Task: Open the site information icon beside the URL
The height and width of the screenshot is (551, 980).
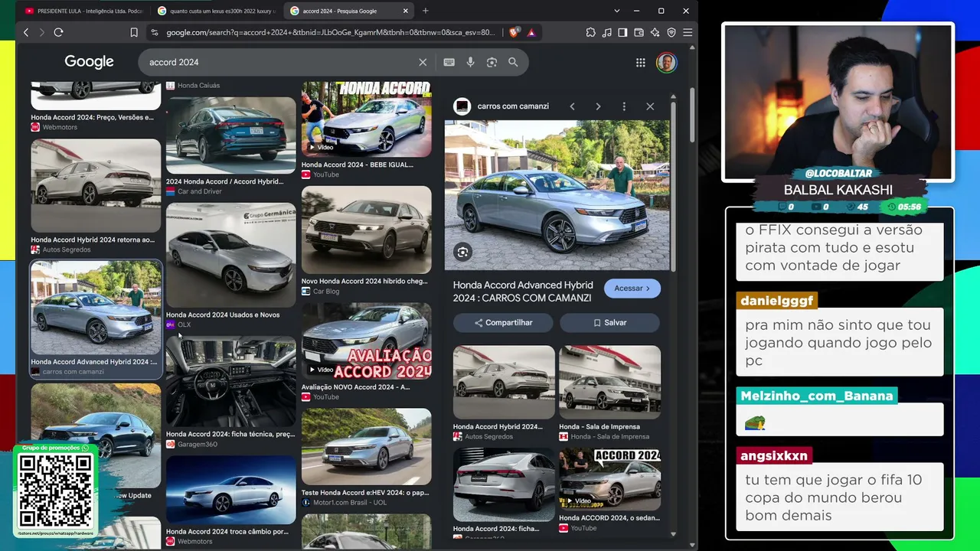Action: pos(155,32)
